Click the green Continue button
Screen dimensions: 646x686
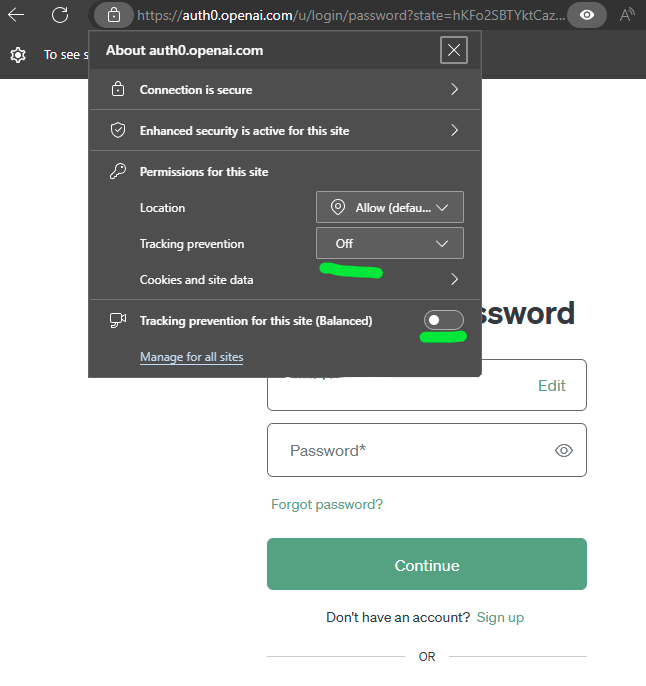[x=427, y=564]
